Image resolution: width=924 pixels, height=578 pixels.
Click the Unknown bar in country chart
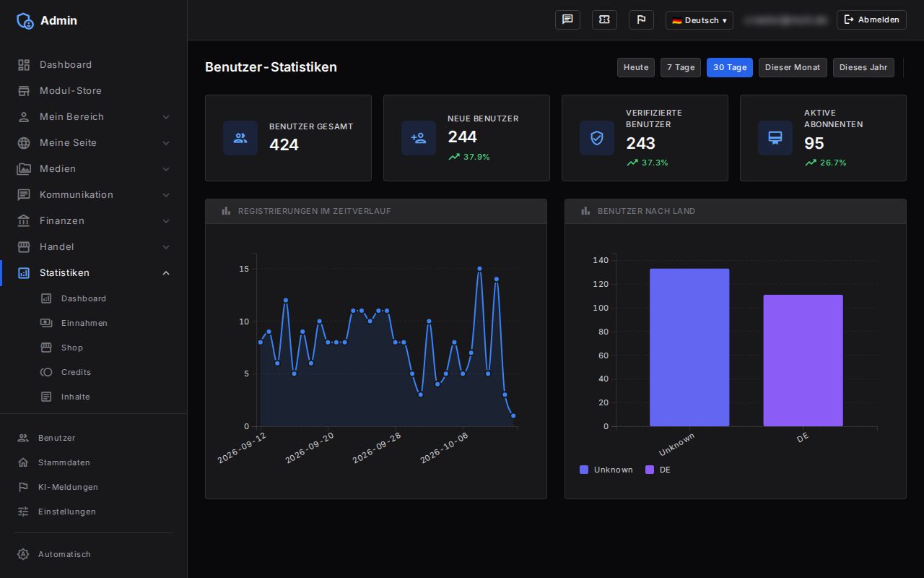point(689,348)
